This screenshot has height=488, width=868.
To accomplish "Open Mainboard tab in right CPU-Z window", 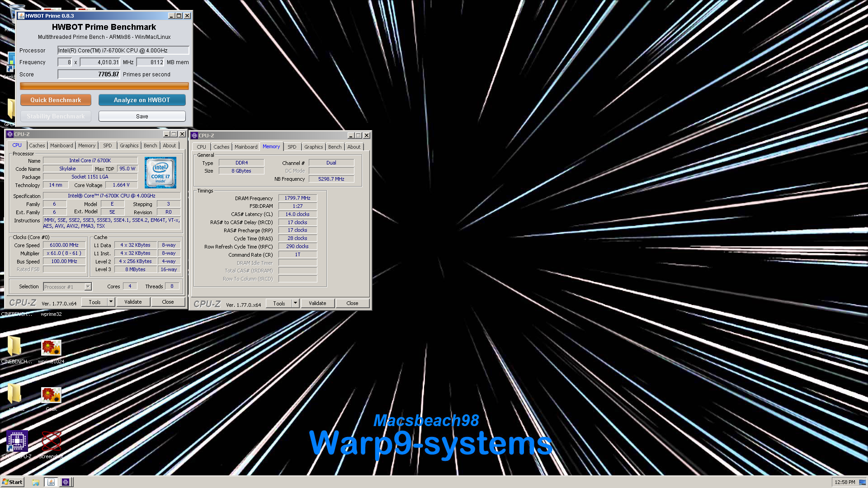I will point(246,147).
